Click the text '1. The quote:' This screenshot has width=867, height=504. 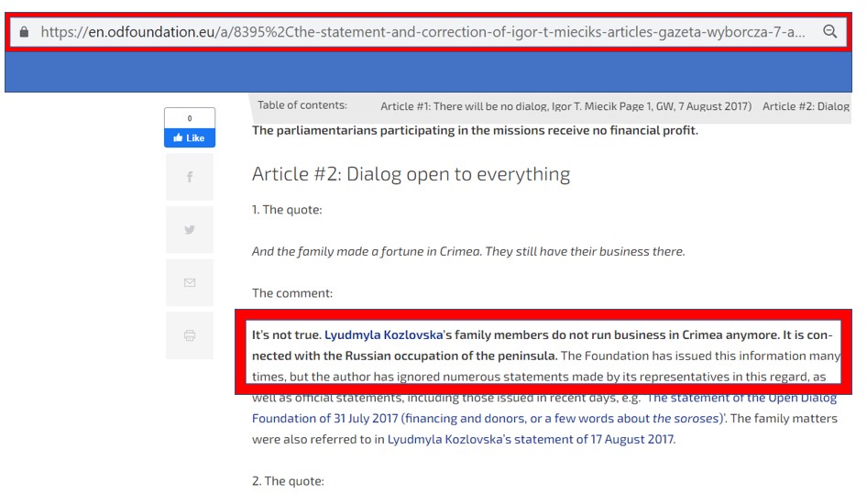pos(287,210)
